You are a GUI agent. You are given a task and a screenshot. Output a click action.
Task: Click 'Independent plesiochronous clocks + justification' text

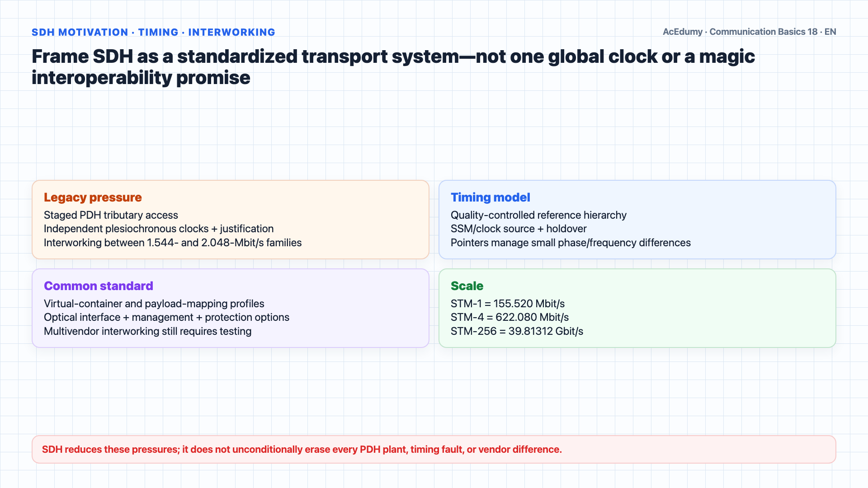click(159, 229)
